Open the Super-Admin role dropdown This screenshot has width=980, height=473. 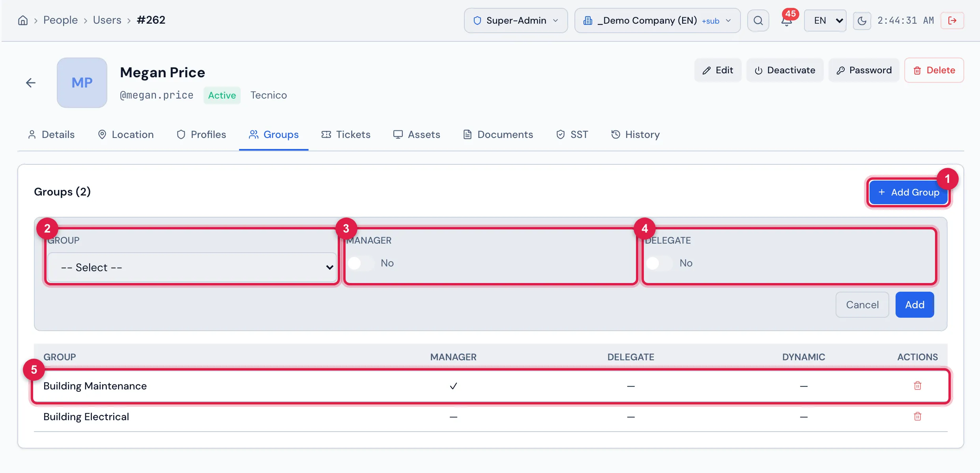[516, 20]
